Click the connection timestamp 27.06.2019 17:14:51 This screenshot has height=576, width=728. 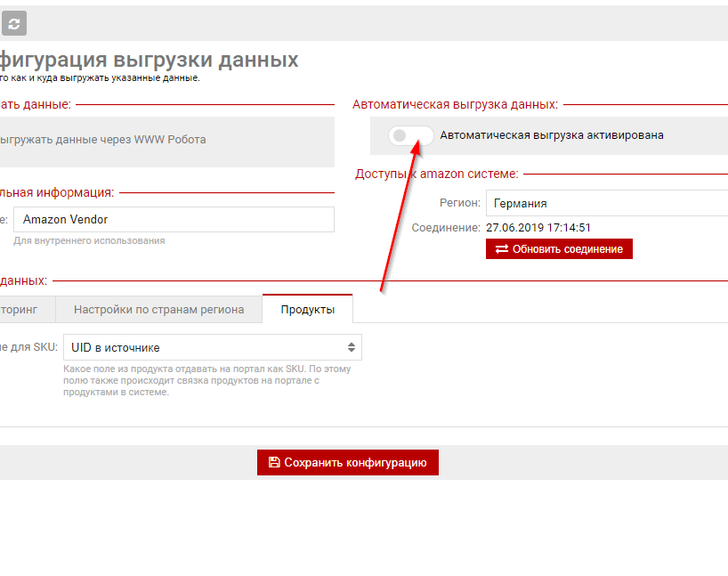coord(538,228)
